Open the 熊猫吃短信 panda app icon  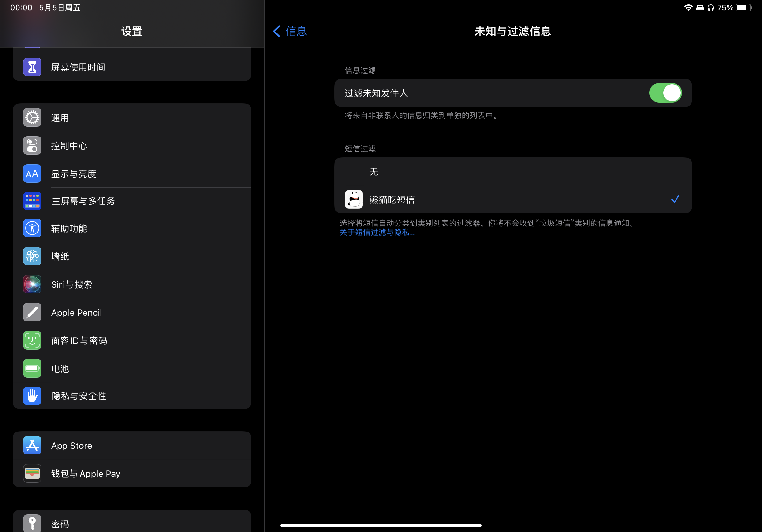click(x=354, y=199)
